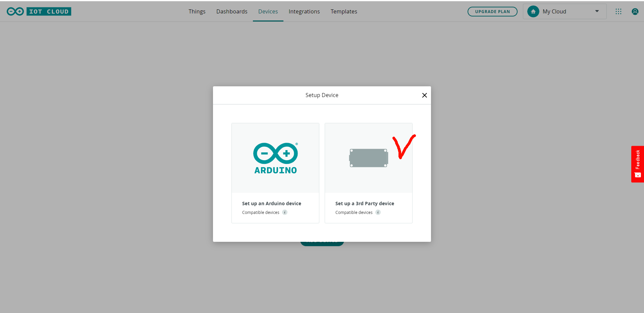Click Compatible devices text under 3rd Party device
The width and height of the screenshot is (644, 313).
click(354, 213)
